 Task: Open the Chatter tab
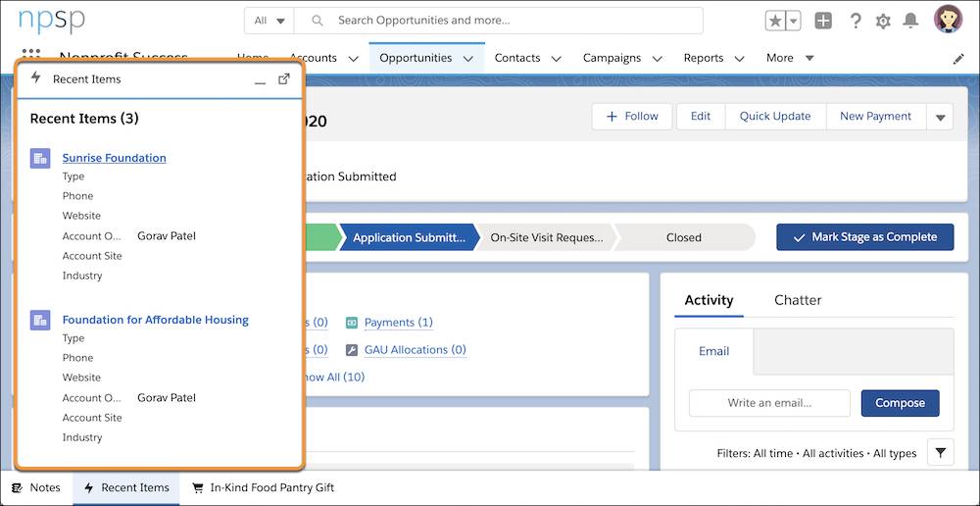tap(798, 300)
